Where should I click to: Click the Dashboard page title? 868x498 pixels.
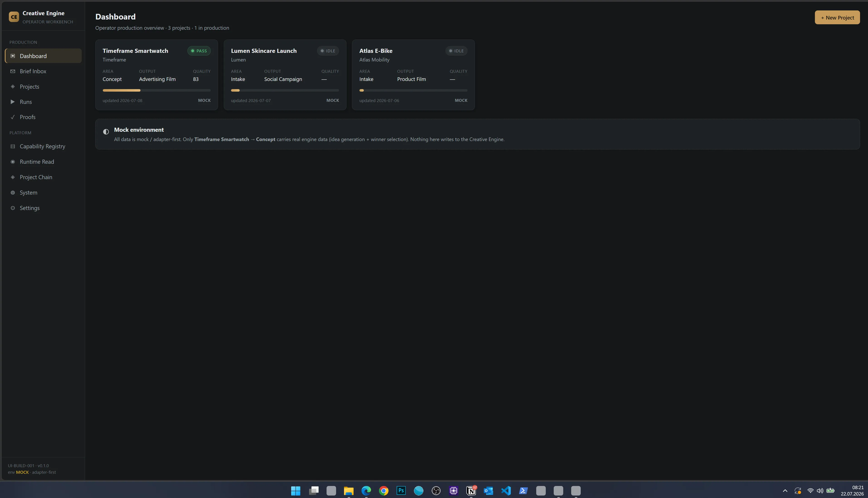pos(115,16)
